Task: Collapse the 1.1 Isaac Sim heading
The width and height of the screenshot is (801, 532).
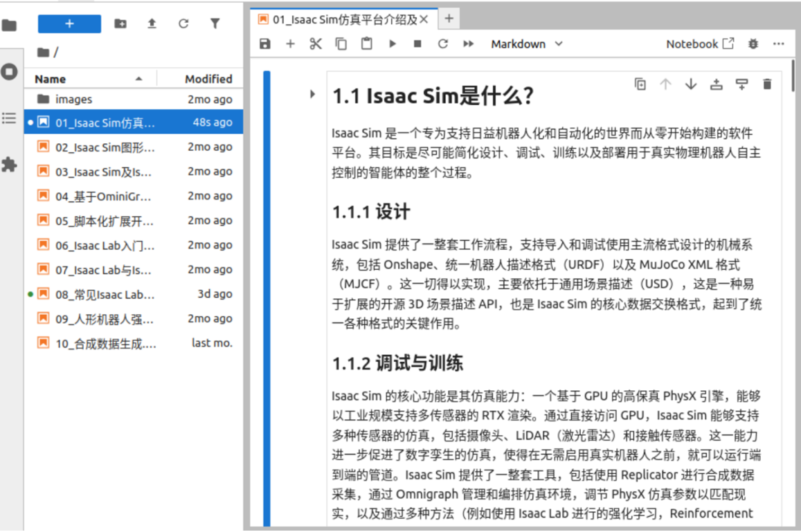Action: (312, 94)
